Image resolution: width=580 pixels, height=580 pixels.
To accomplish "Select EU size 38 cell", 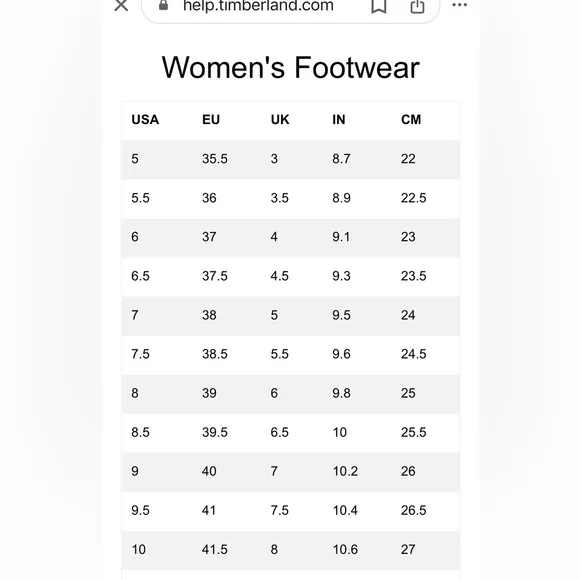I will [209, 315].
